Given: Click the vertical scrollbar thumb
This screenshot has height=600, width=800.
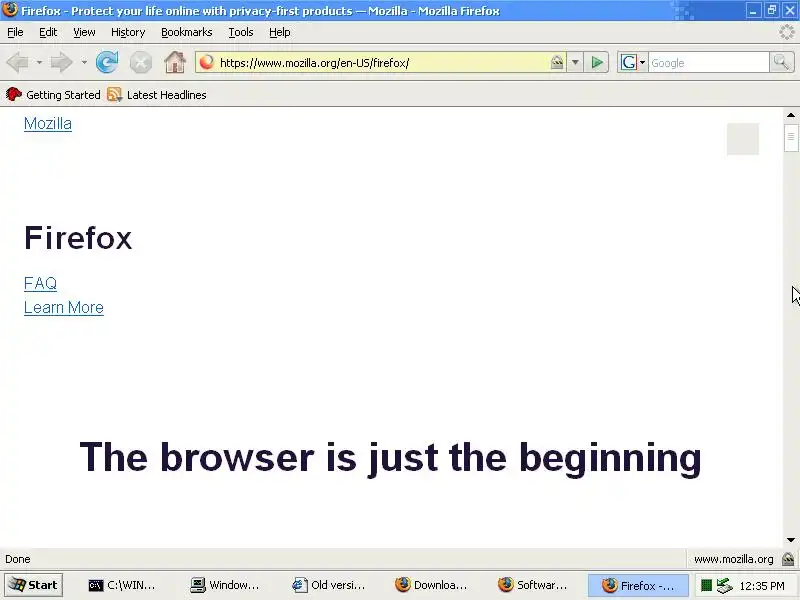Looking at the screenshot, I should [791, 137].
